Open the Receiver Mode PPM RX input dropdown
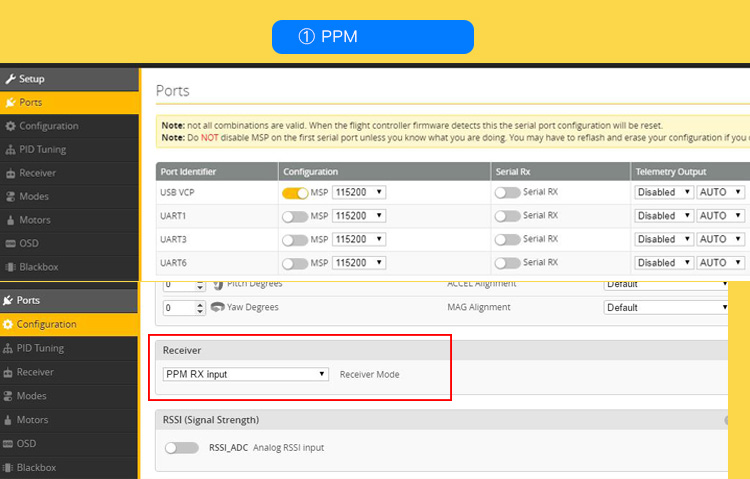Screen dimensions: 750x479 (246, 374)
